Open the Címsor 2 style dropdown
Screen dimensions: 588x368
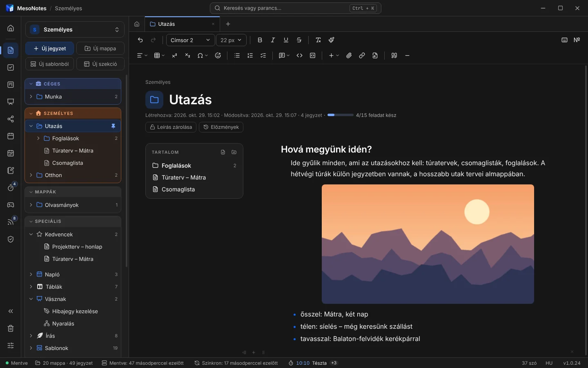pyautogui.click(x=190, y=40)
